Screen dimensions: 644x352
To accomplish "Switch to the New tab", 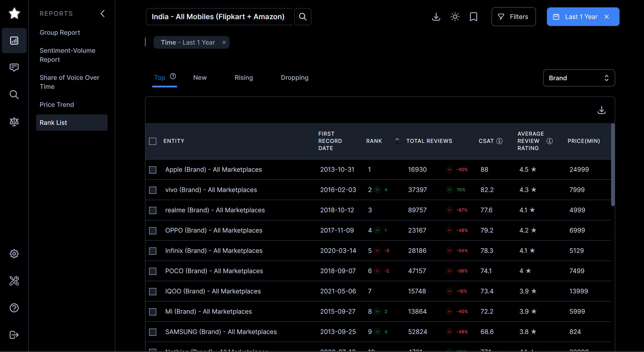I will tap(200, 78).
